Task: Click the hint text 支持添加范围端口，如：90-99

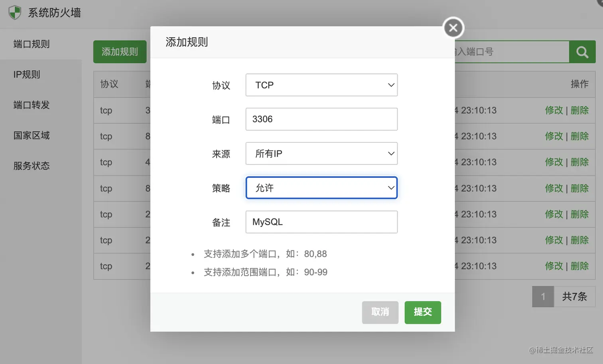Action: point(266,272)
